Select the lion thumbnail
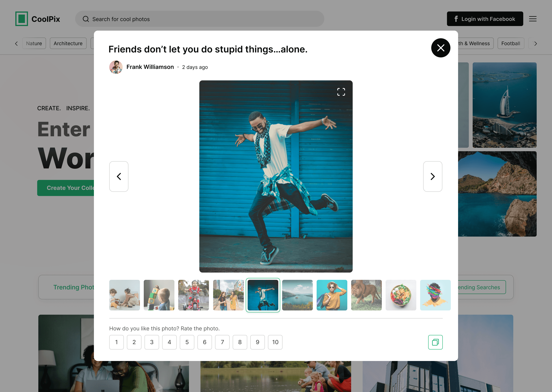The height and width of the screenshot is (392, 552). [x=366, y=295]
